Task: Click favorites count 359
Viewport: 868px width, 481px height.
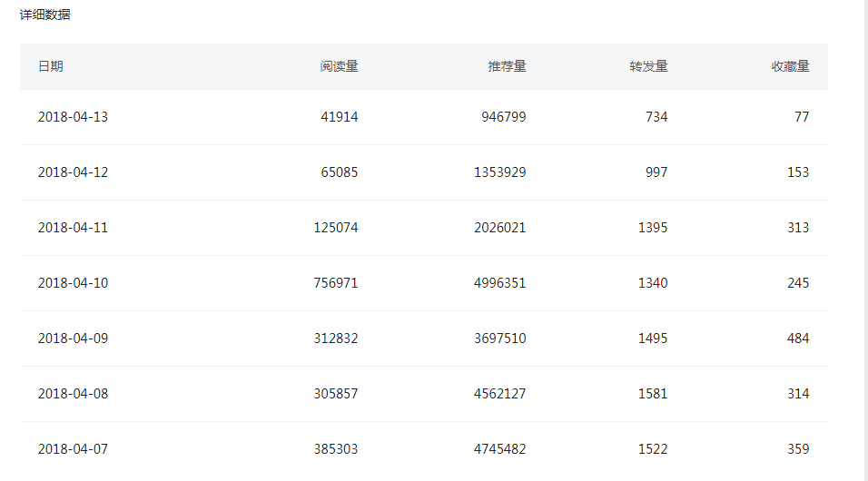Action: pyautogui.click(x=798, y=449)
